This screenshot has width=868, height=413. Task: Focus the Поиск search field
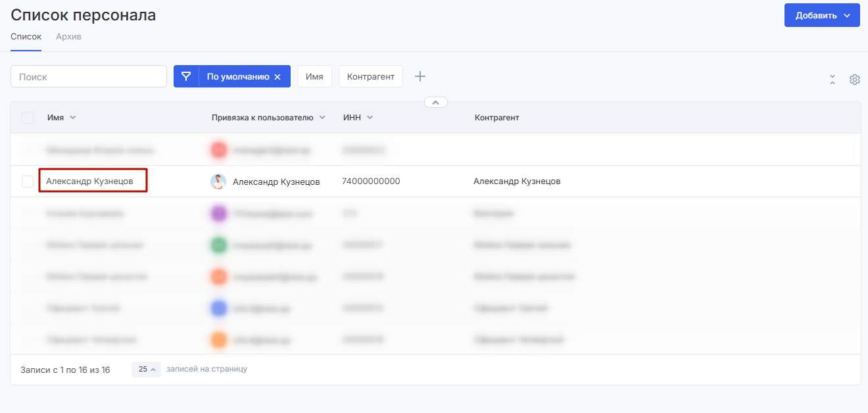89,76
